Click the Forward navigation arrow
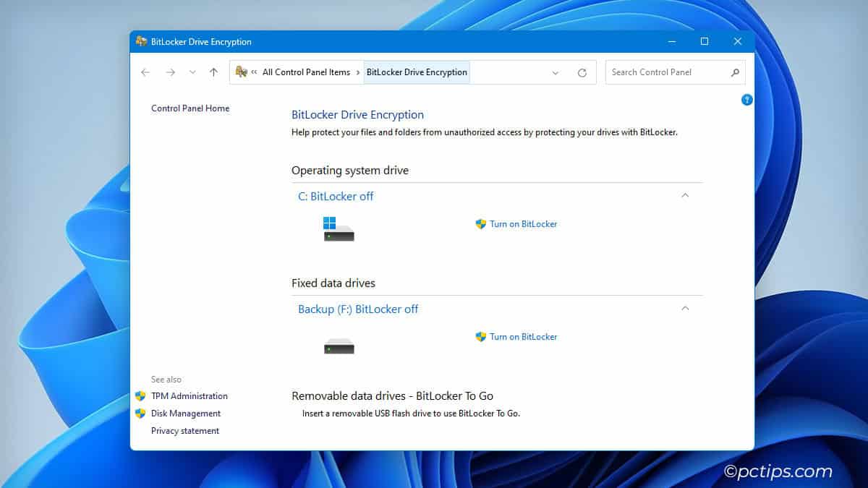868x488 pixels. point(170,72)
